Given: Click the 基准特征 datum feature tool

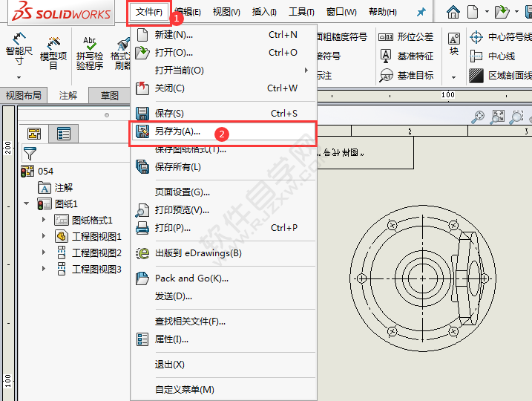Looking at the screenshot, I should (x=407, y=56).
